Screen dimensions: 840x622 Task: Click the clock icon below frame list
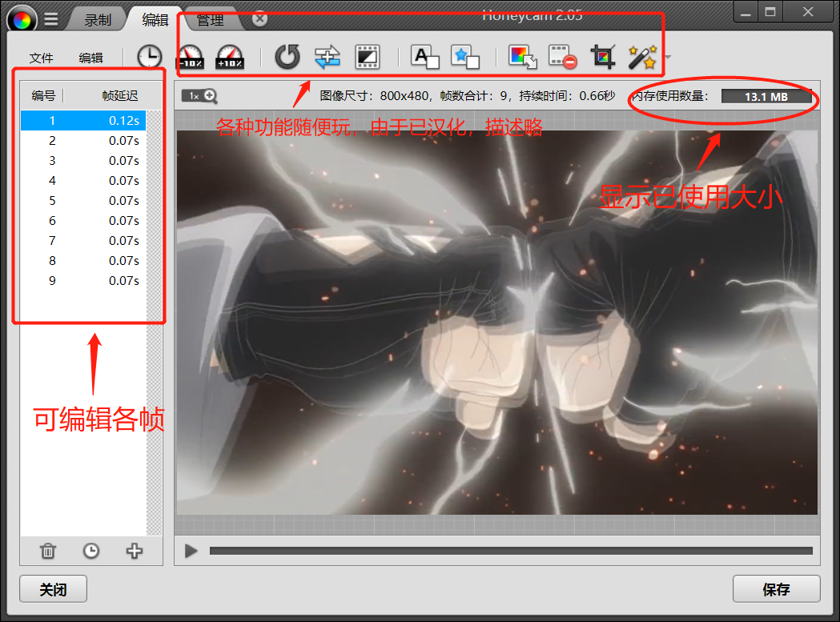(x=91, y=551)
